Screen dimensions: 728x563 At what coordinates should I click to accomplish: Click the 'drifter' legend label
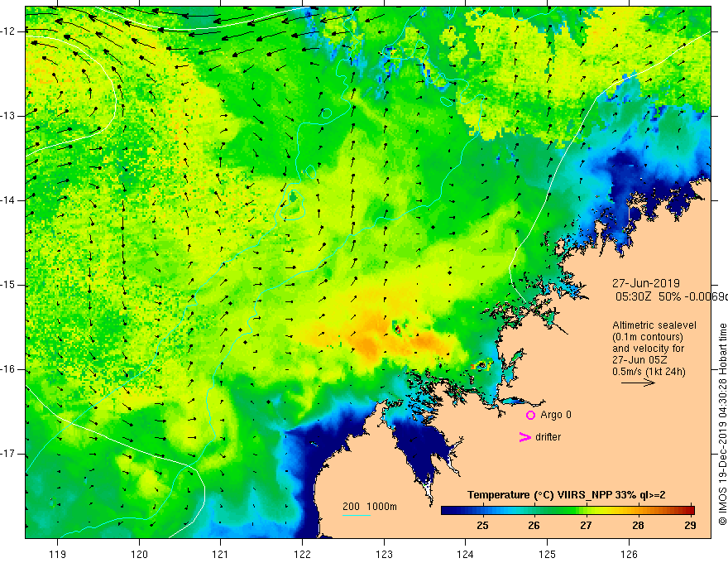click(548, 437)
